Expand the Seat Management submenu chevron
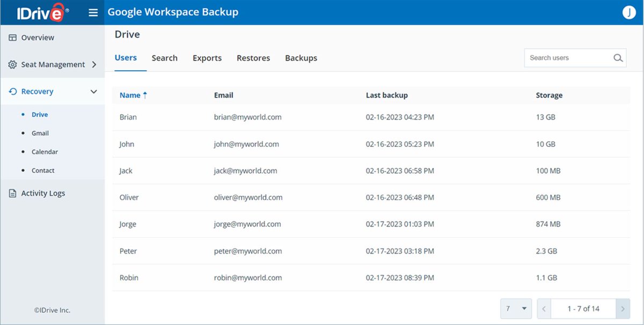Image resolution: width=644 pixels, height=325 pixels. coord(94,64)
